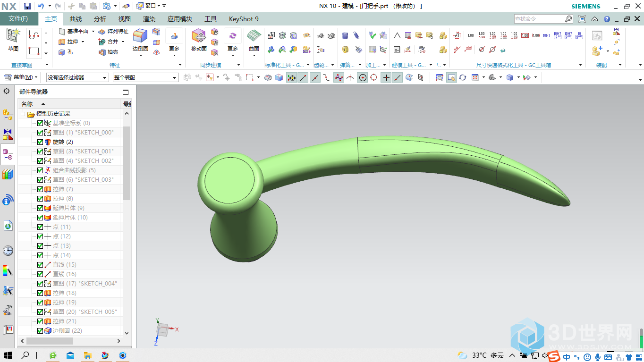Select the 草图 (20) SKETCH_005 feature row
The width and height of the screenshot is (644, 362).
(x=79, y=312)
